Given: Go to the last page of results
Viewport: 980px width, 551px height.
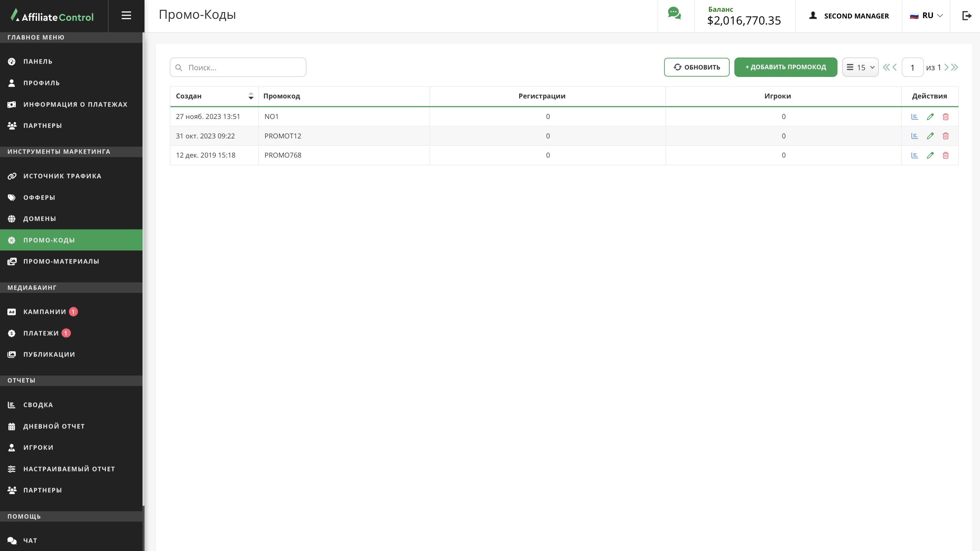Looking at the screenshot, I should coord(955,67).
